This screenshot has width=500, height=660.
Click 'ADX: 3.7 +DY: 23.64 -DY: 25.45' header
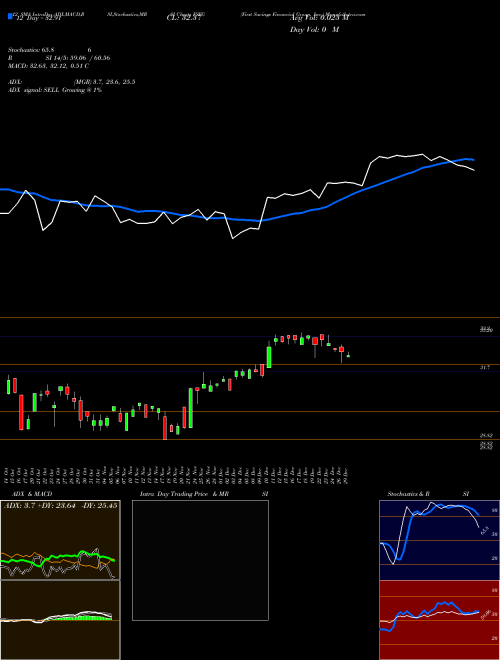(x=61, y=505)
